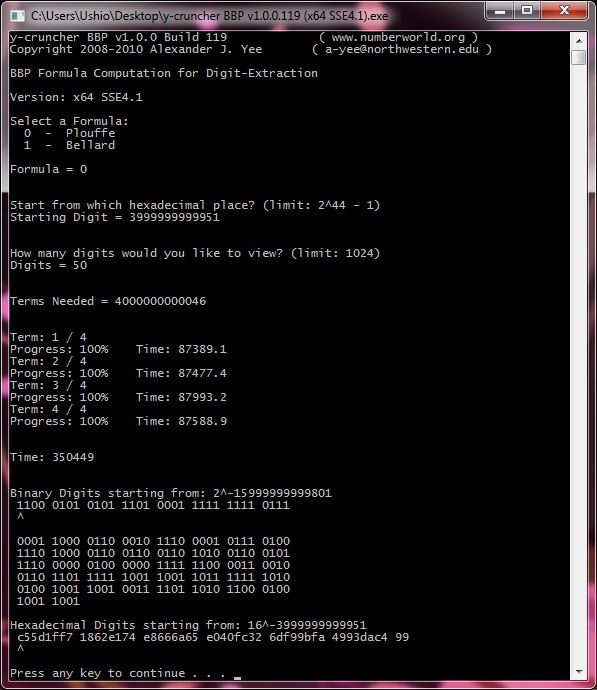Click the total Time: 350449 line
The height and width of the screenshot is (690, 597).
coord(52,457)
